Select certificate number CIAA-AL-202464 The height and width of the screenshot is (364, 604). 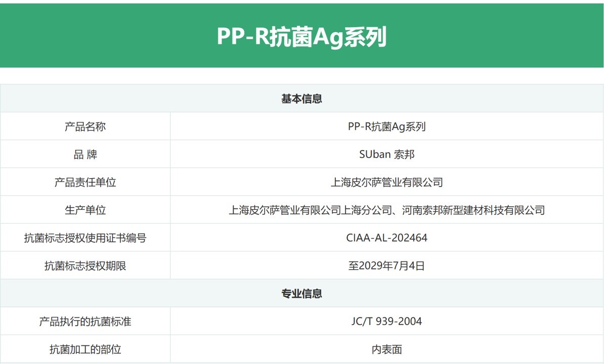[x=387, y=238]
